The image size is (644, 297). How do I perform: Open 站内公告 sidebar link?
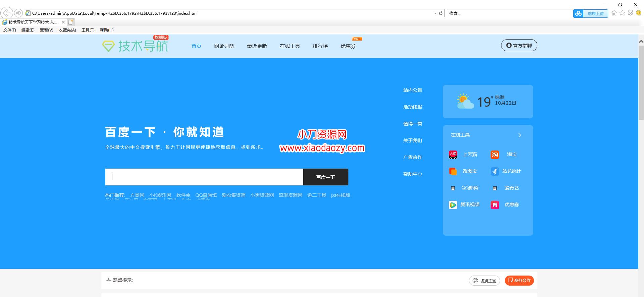(x=413, y=90)
